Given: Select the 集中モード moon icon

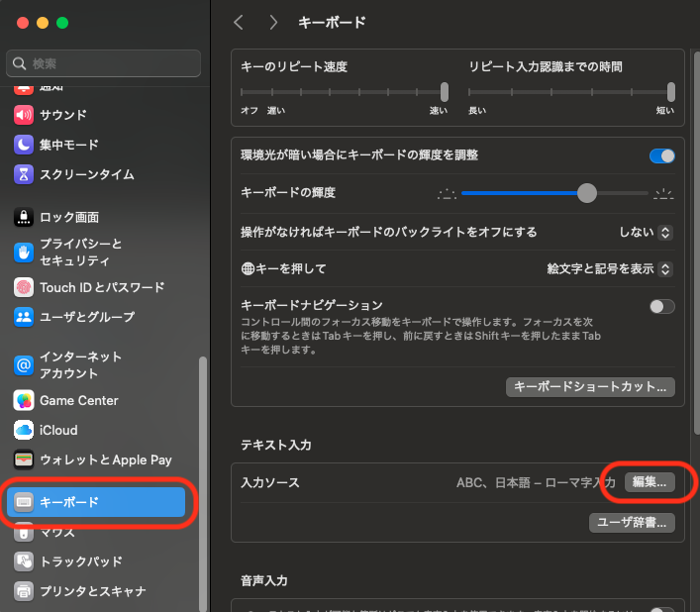Looking at the screenshot, I should tap(24, 145).
